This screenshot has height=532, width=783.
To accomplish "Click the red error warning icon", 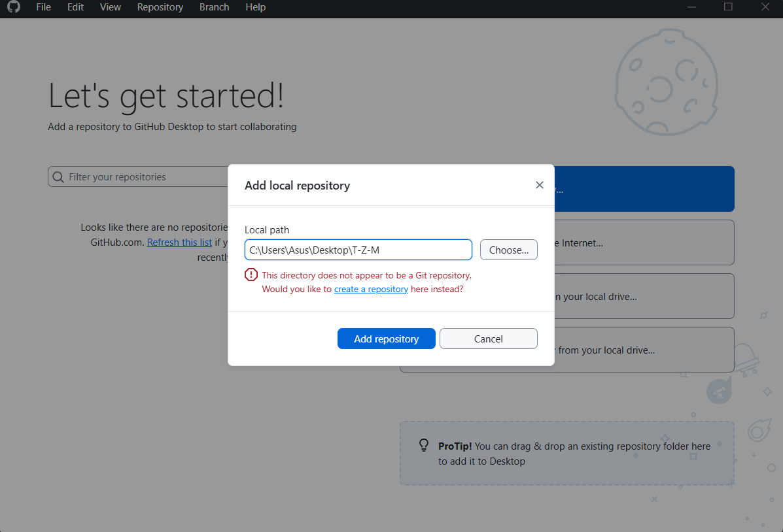I will [x=251, y=274].
